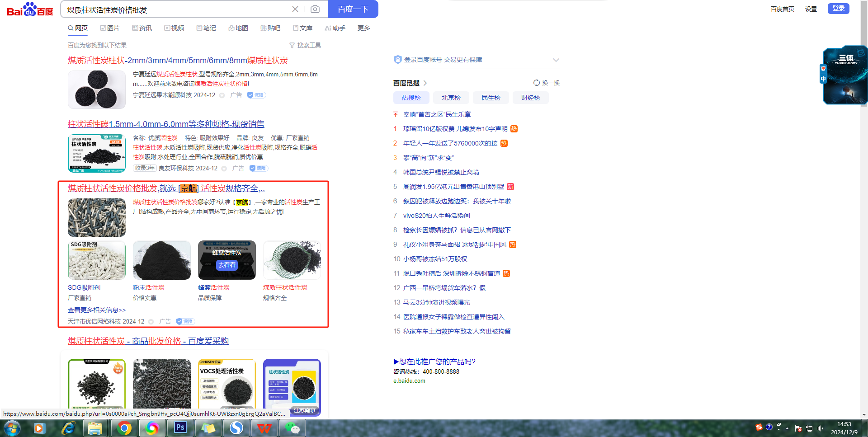Open the AI 助手 tab
This screenshot has width=868, height=437.
point(335,28)
